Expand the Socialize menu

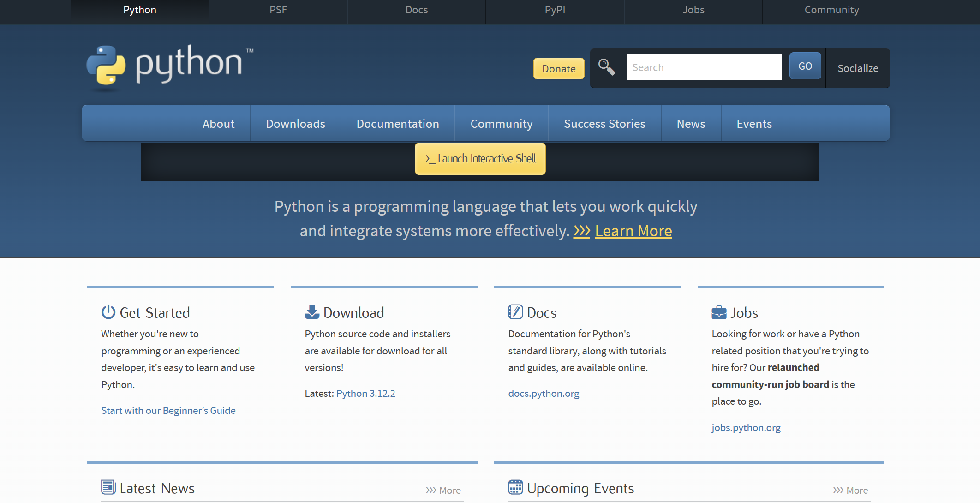click(x=858, y=68)
